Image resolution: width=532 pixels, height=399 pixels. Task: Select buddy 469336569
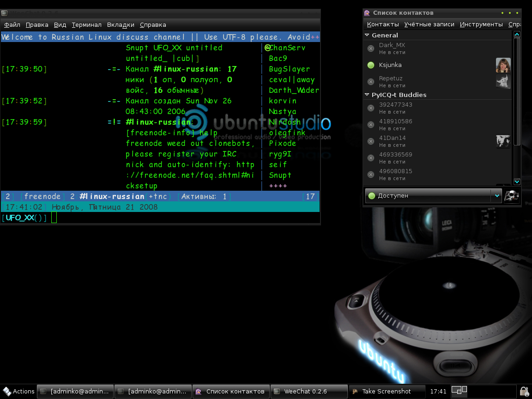[x=438, y=158]
